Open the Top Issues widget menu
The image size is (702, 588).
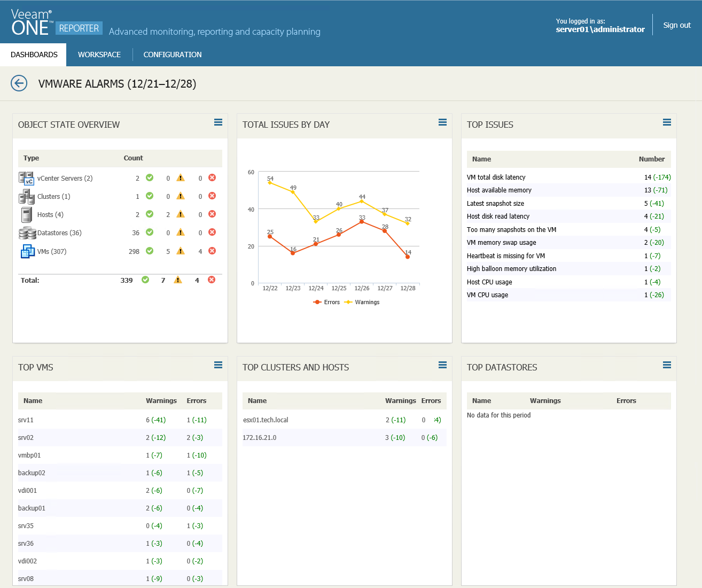(x=667, y=122)
